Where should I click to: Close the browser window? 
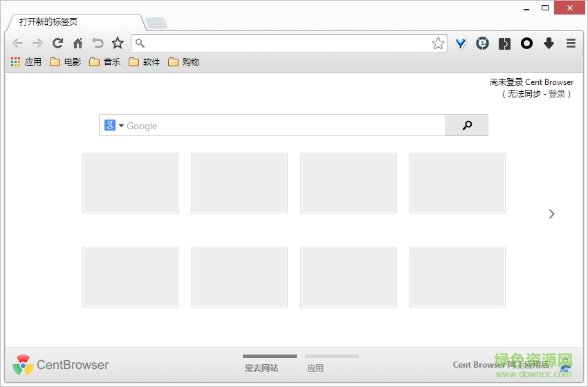tap(569, 8)
